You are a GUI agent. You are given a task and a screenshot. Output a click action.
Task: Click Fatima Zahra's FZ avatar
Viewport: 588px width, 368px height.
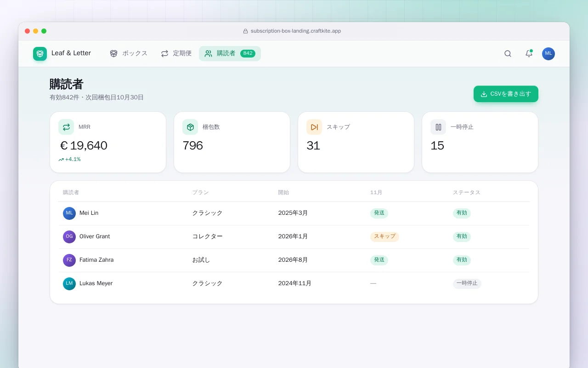69,260
